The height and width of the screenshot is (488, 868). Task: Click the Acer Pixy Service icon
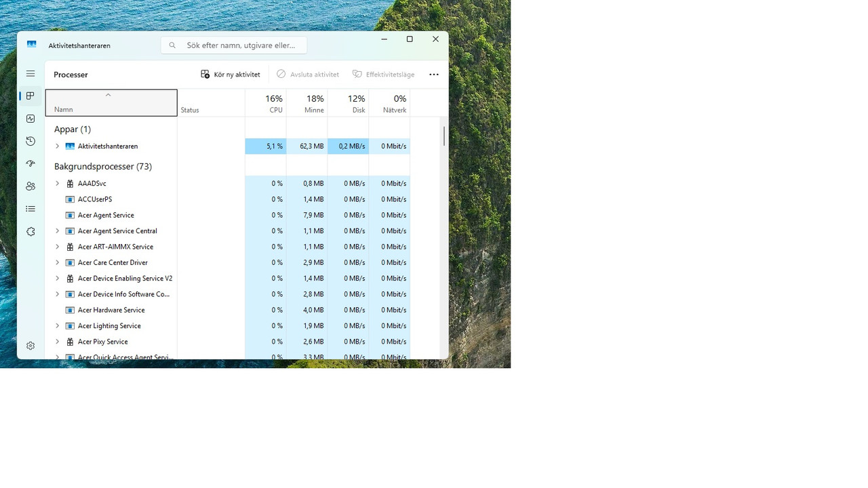[70, 342]
